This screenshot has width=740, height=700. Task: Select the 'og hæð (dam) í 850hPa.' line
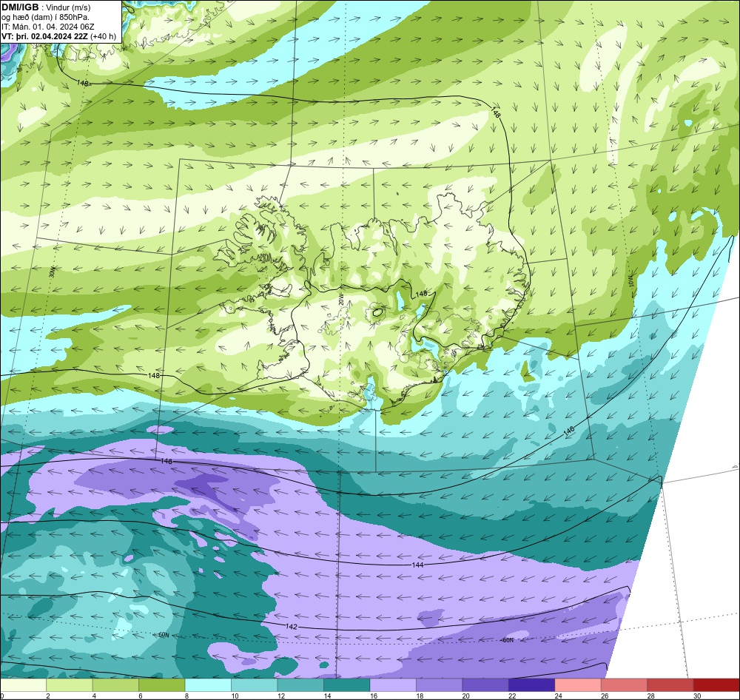[x=45, y=17]
